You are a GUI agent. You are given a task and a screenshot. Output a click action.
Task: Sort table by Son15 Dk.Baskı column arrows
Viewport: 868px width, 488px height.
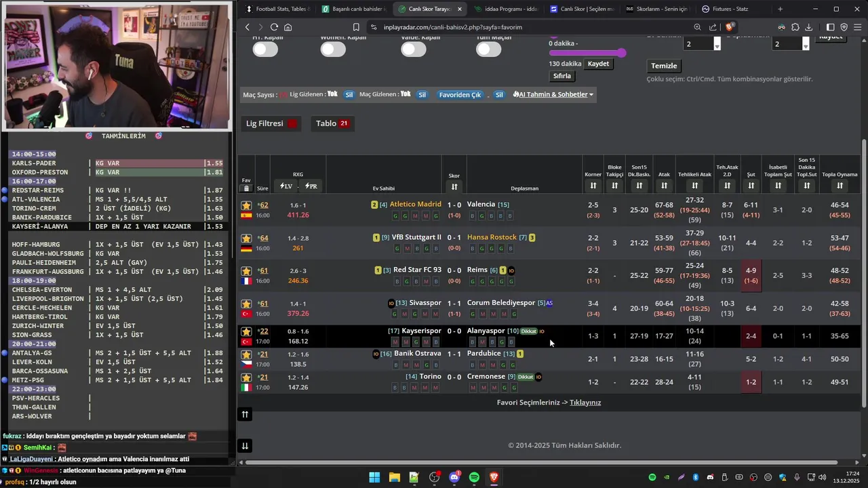tap(639, 186)
